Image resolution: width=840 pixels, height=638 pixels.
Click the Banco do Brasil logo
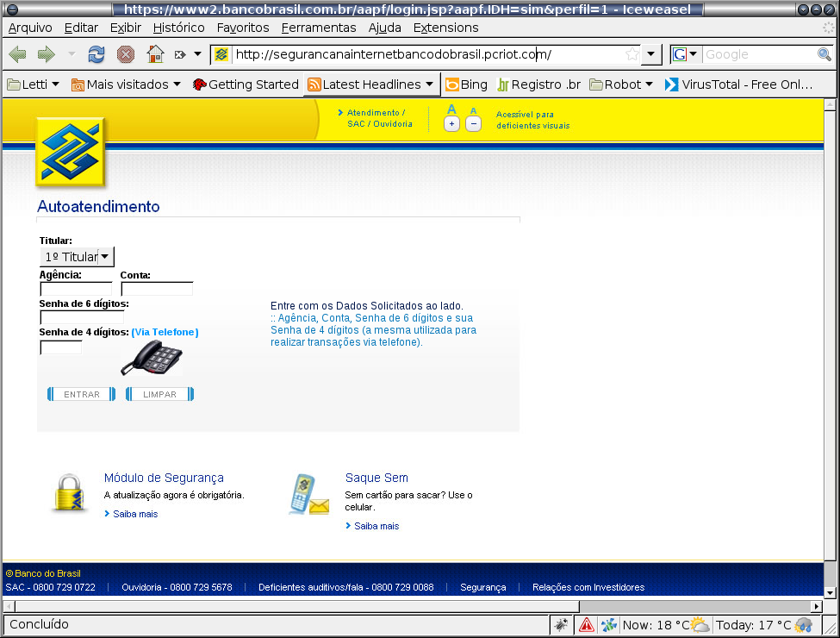click(x=70, y=152)
